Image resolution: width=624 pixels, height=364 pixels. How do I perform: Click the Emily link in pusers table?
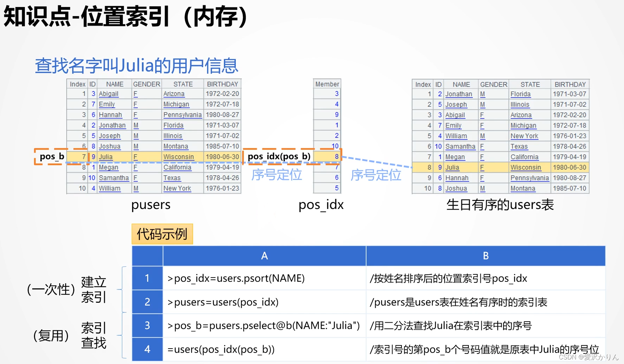click(107, 104)
